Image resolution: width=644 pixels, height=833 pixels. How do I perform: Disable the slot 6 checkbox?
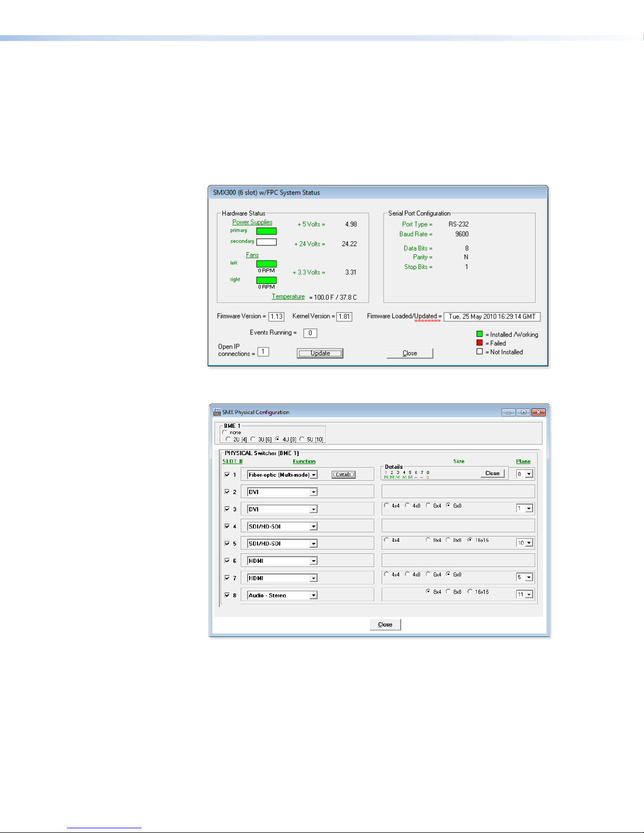(x=227, y=560)
